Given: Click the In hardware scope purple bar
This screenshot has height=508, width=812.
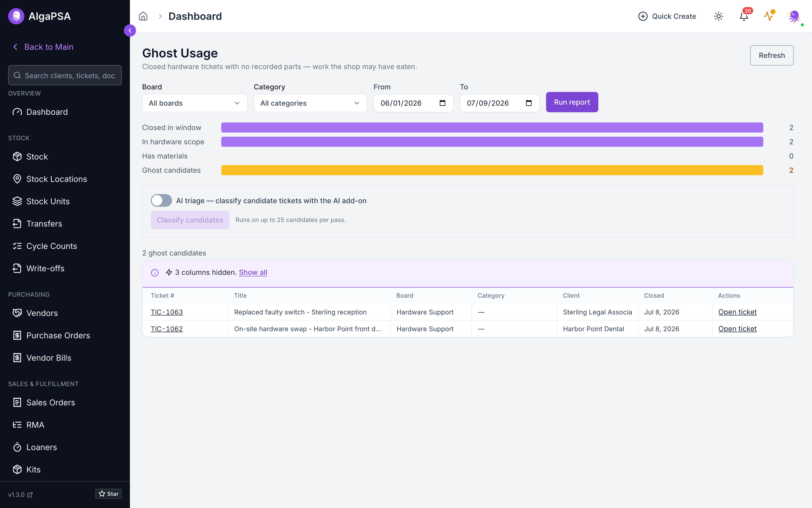Looking at the screenshot, I should pos(492,142).
